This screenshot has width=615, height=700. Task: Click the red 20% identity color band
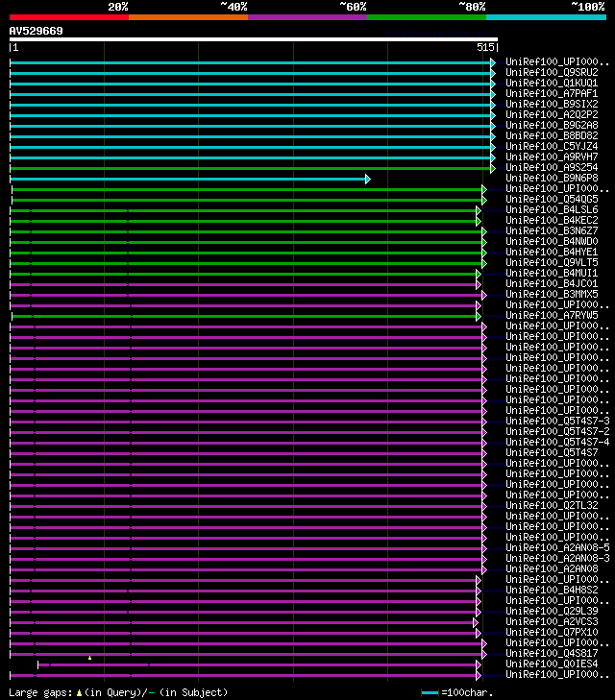click(69, 17)
